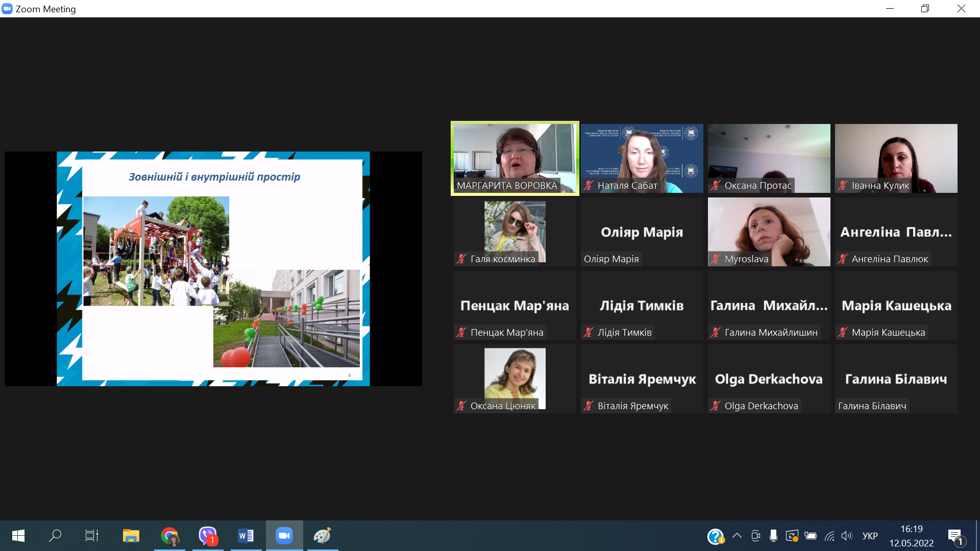Switch to Microsoft Word in the taskbar
980x551 pixels.
pyautogui.click(x=246, y=536)
